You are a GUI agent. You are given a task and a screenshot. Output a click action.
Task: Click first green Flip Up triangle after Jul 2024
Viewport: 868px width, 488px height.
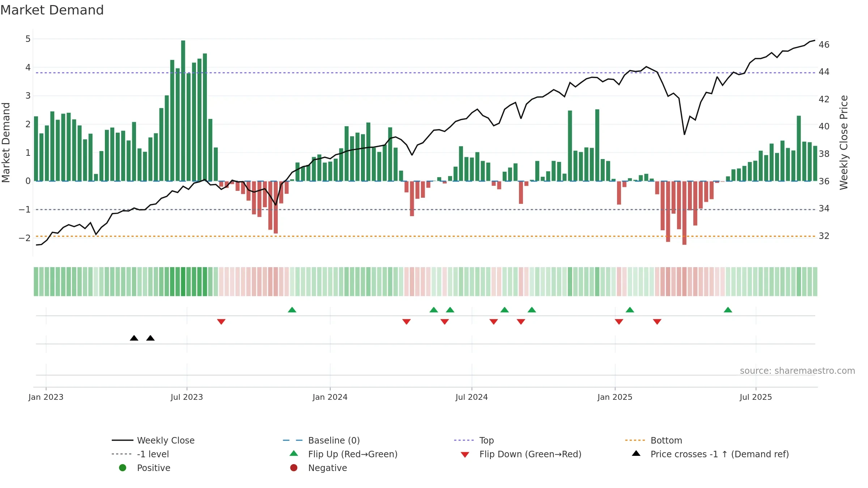(x=505, y=310)
